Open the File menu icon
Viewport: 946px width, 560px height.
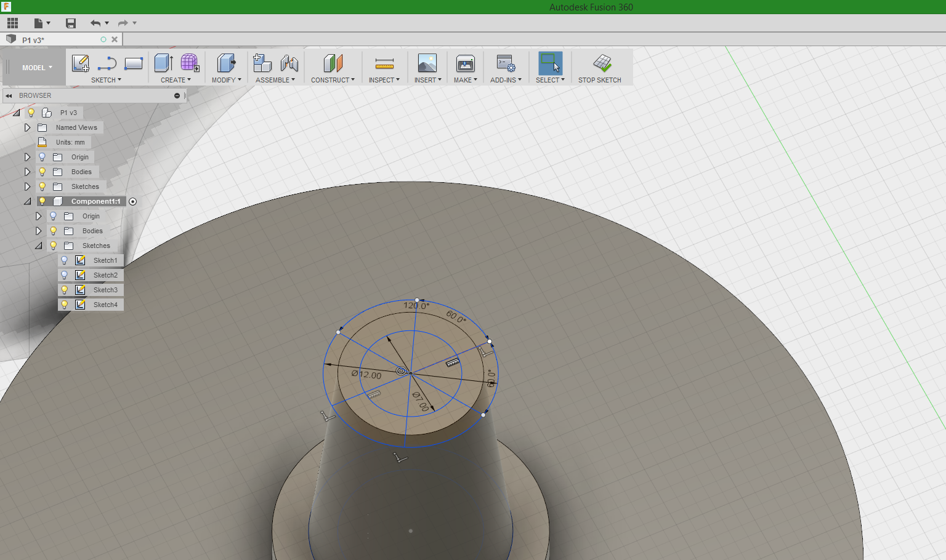point(39,23)
